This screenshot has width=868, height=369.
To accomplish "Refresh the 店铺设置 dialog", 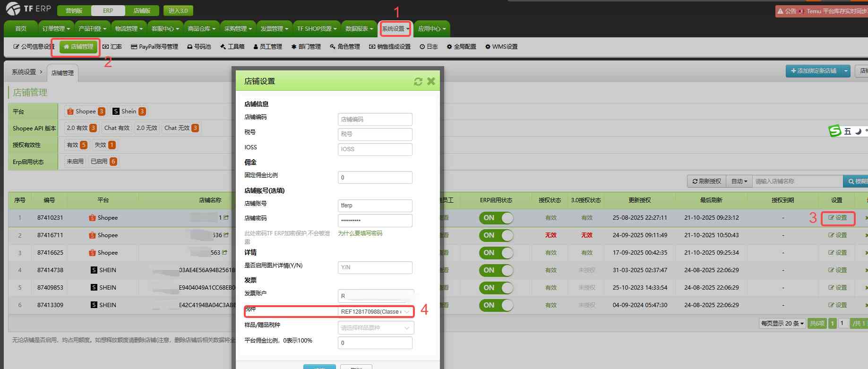I will (418, 81).
